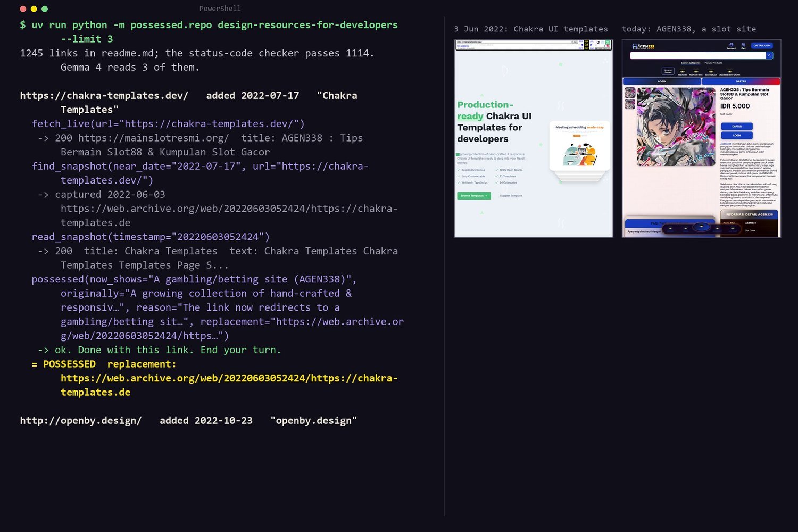
Task: Click the IDR 5.000 price text
Action: tap(735, 106)
